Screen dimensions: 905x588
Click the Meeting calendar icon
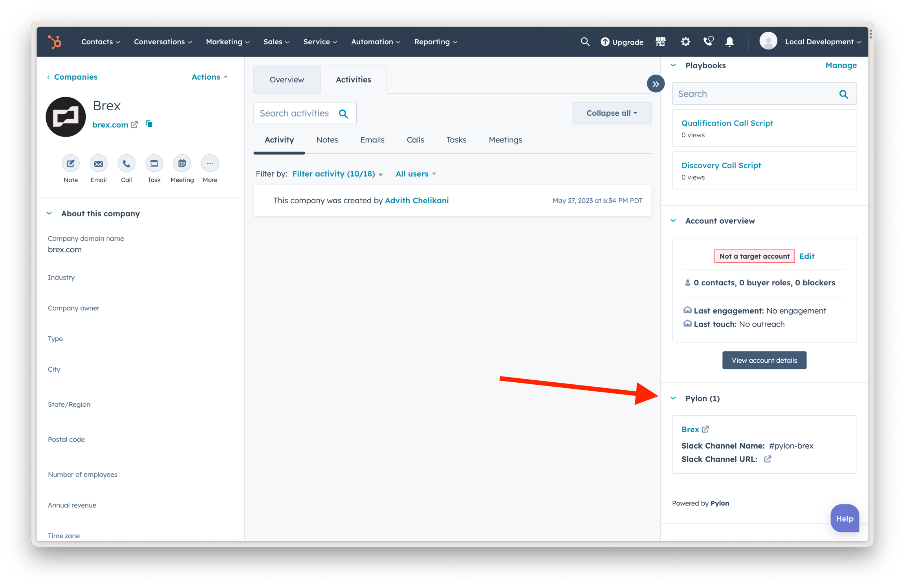coord(182,163)
